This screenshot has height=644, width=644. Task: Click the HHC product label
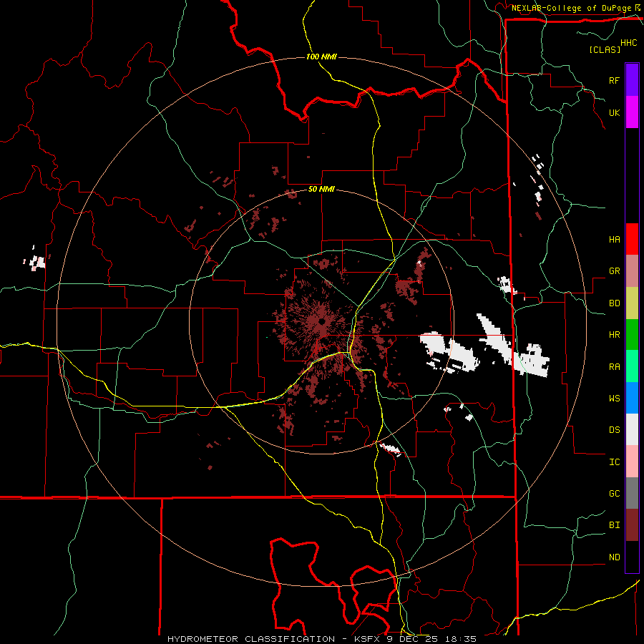click(629, 43)
